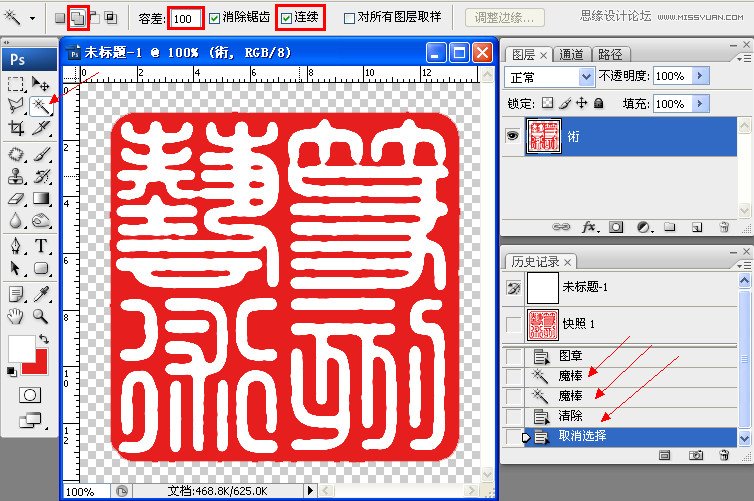
Task: Toggle lock image pixels (brush icon)
Action: click(565, 103)
